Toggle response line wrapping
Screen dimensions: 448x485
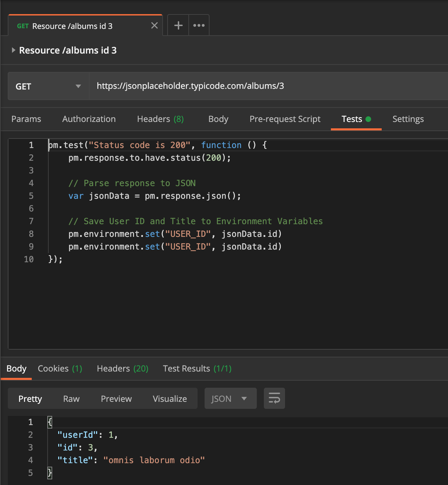pyautogui.click(x=274, y=398)
